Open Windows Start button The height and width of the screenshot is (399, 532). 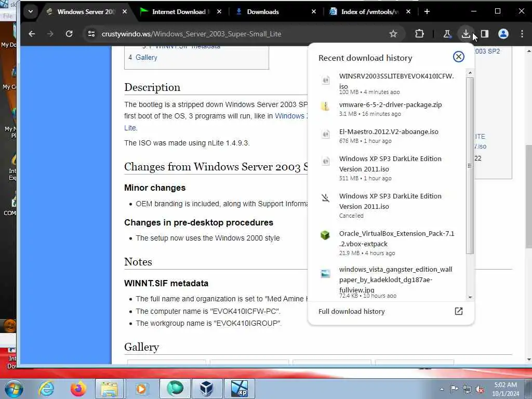click(14, 389)
